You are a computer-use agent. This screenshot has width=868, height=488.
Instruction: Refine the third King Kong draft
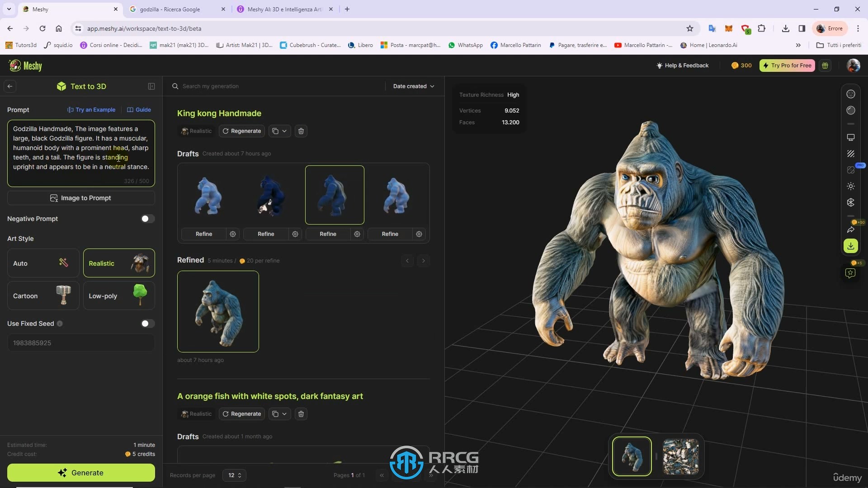[328, 234]
